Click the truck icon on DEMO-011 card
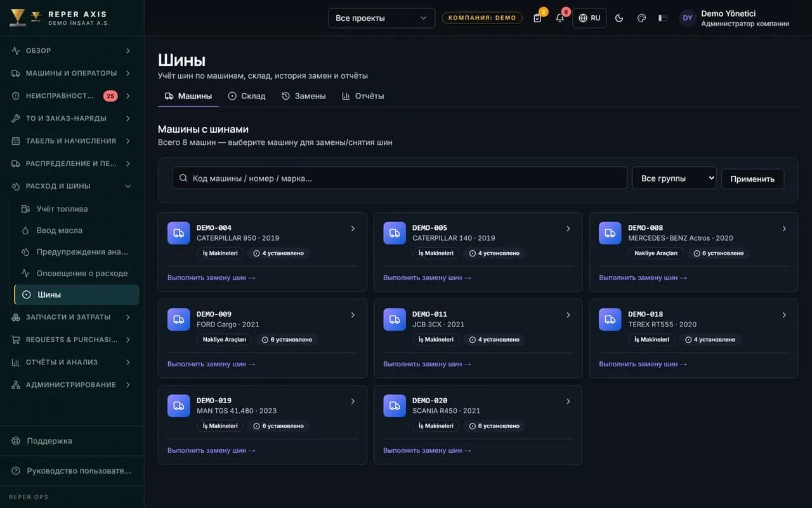Viewport: 812px width, 508px height. click(x=395, y=319)
